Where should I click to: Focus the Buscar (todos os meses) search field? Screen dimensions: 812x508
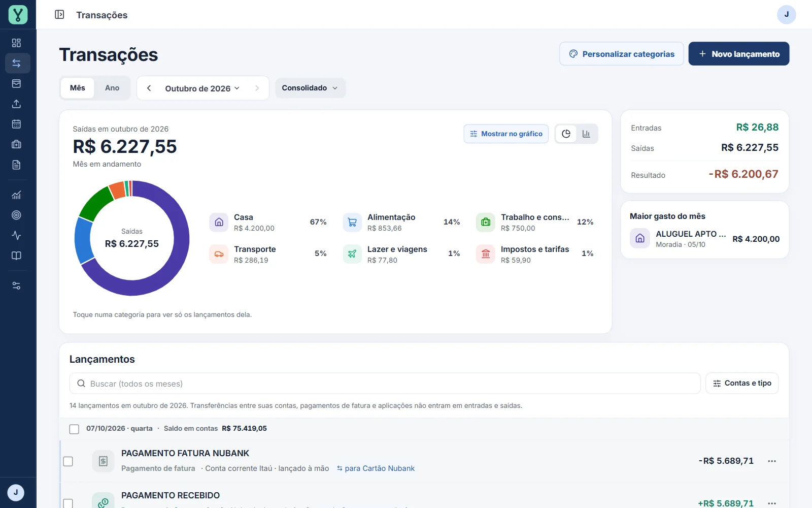click(x=385, y=384)
